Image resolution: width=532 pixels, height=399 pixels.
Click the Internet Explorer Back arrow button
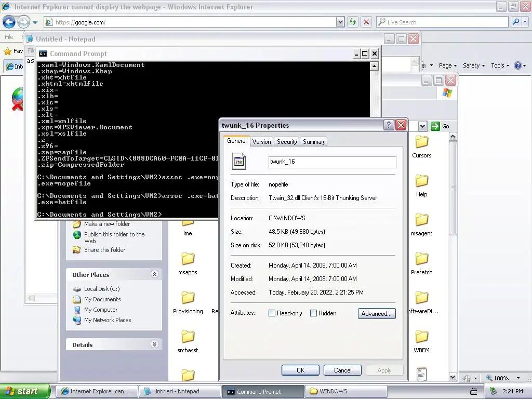pyautogui.click(x=9, y=22)
